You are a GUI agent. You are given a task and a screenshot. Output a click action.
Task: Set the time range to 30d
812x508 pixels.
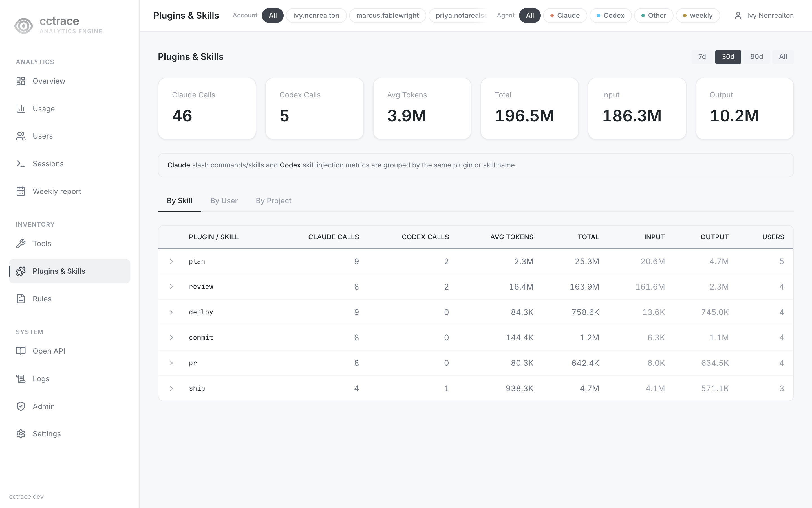[728, 57]
